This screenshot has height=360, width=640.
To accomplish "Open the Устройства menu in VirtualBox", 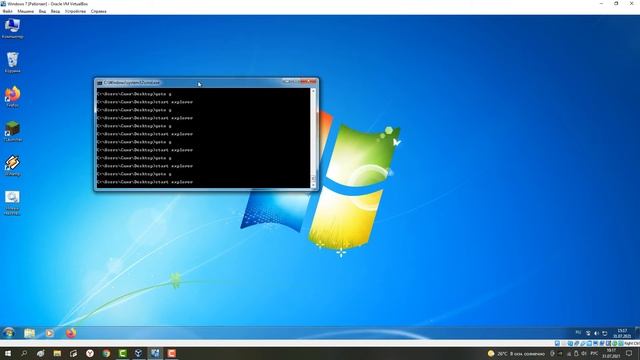I will (76, 11).
